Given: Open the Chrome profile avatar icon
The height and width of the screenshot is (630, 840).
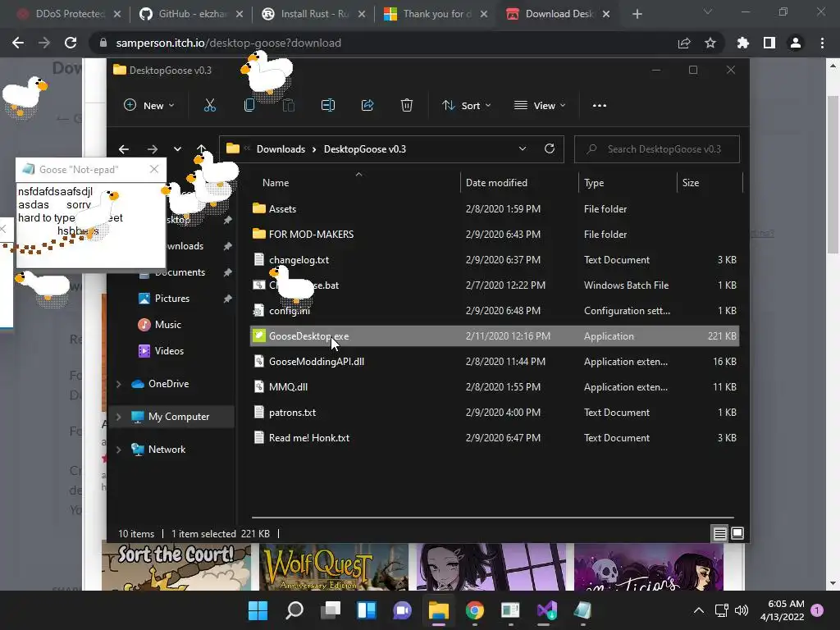Looking at the screenshot, I should 796,43.
